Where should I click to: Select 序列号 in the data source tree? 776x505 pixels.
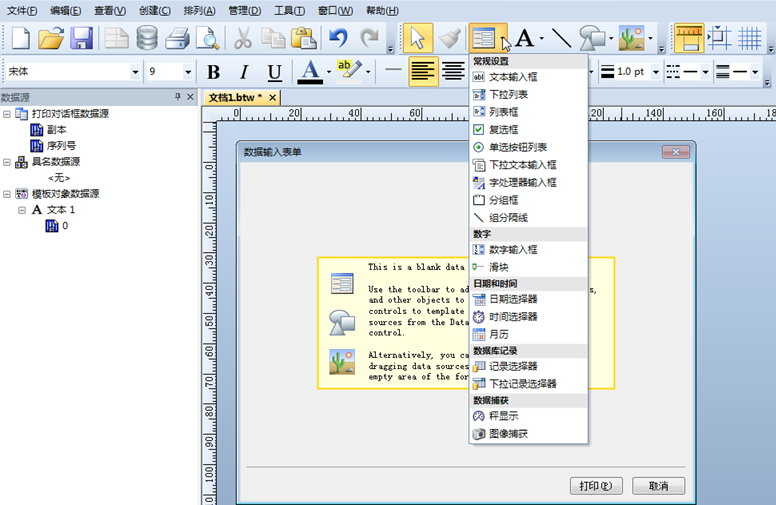point(63,145)
